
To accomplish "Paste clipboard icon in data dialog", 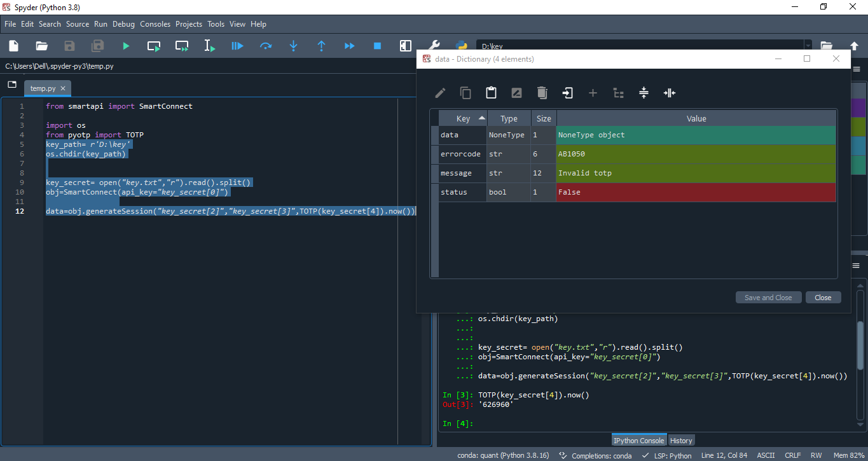I will pyautogui.click(x=491, y=93).
